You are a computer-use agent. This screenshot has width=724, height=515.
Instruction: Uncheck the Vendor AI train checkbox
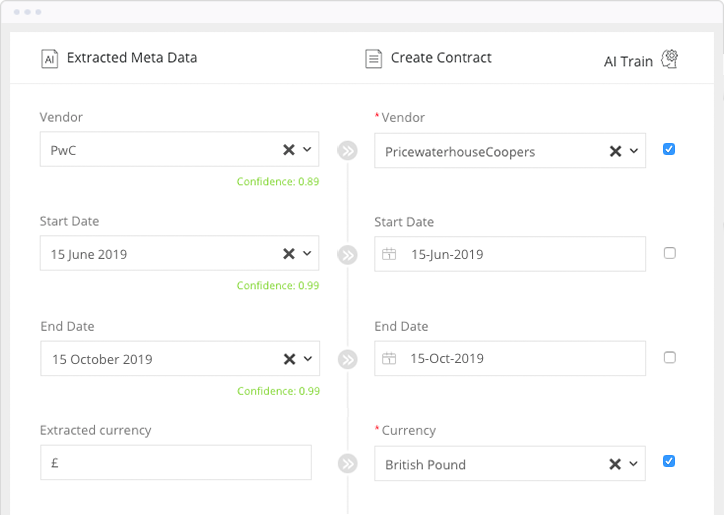670,149
